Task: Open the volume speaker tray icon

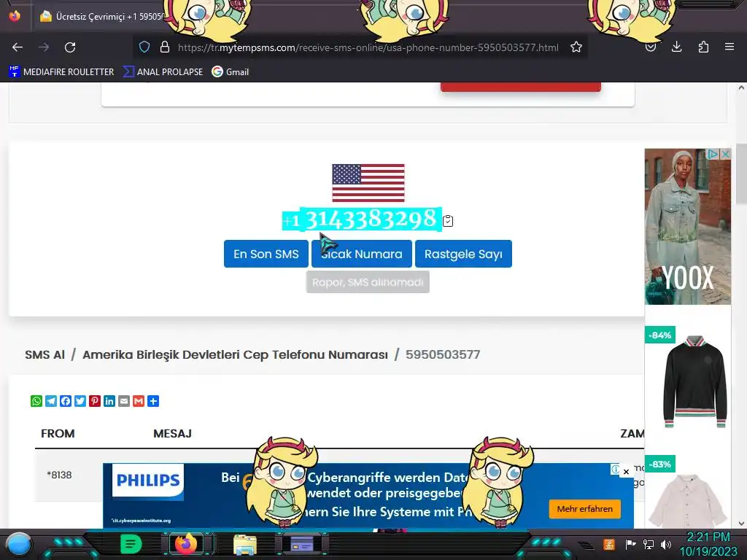Action: [666, 544]
